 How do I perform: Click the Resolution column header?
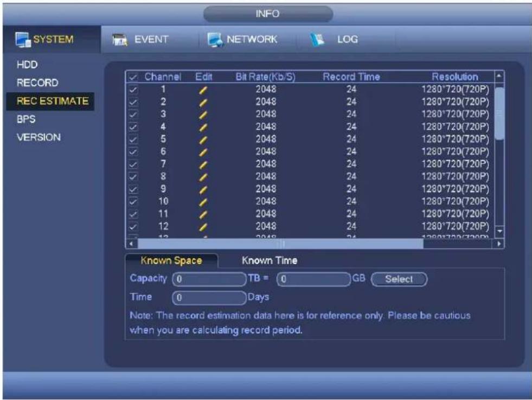click(454, 77)
